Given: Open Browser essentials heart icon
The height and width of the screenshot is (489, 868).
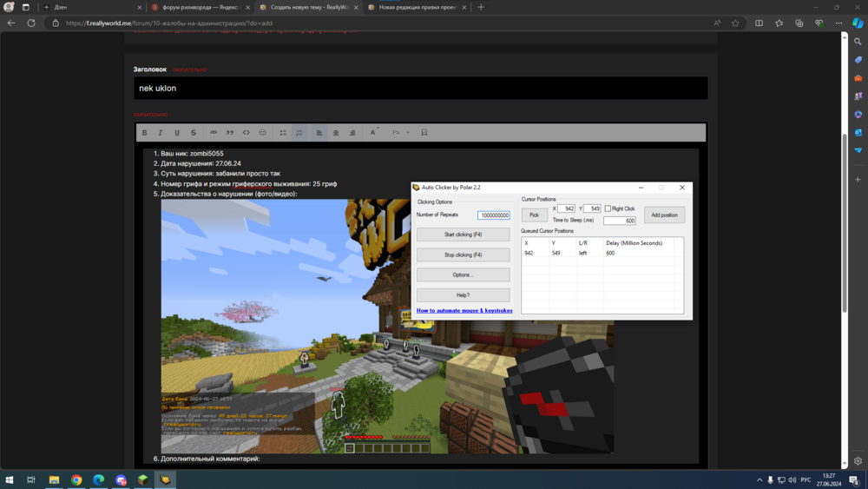Looking at the screenshot, I should coord(819,23).
